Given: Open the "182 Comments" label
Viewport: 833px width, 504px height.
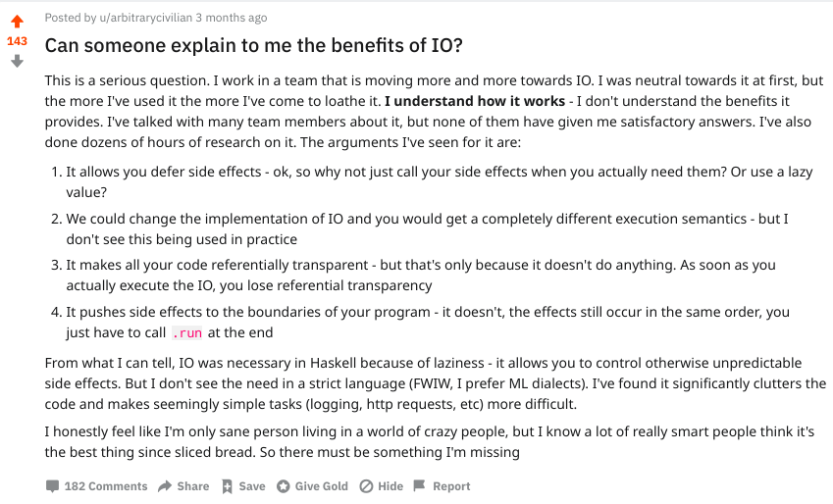Looking at the screenshot, I should pyautogui.click(x=106, y=486).
